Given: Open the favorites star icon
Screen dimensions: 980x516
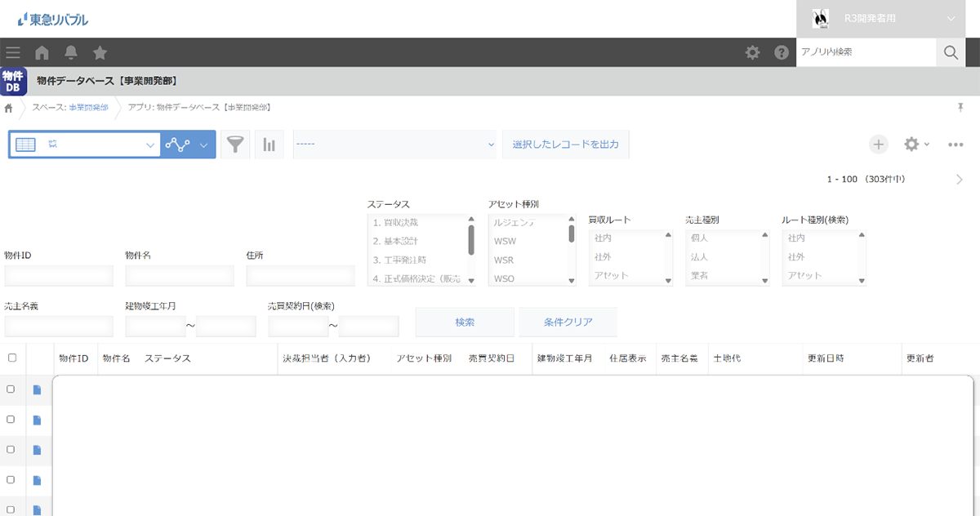Looking at the screenshot, I should tap(100, 53).
